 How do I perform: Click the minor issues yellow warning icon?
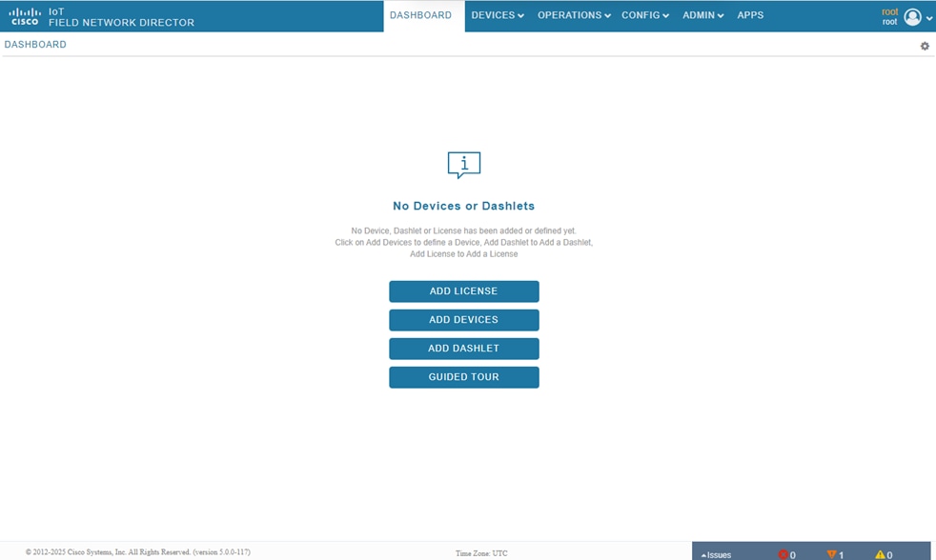coord(880,554)
